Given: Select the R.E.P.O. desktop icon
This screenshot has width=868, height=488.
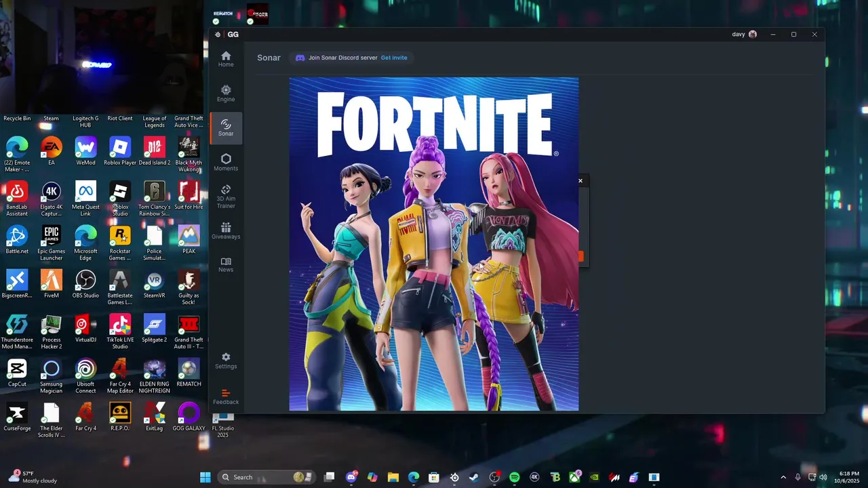Looking at the screenshot, I should (x=120, y=417).
